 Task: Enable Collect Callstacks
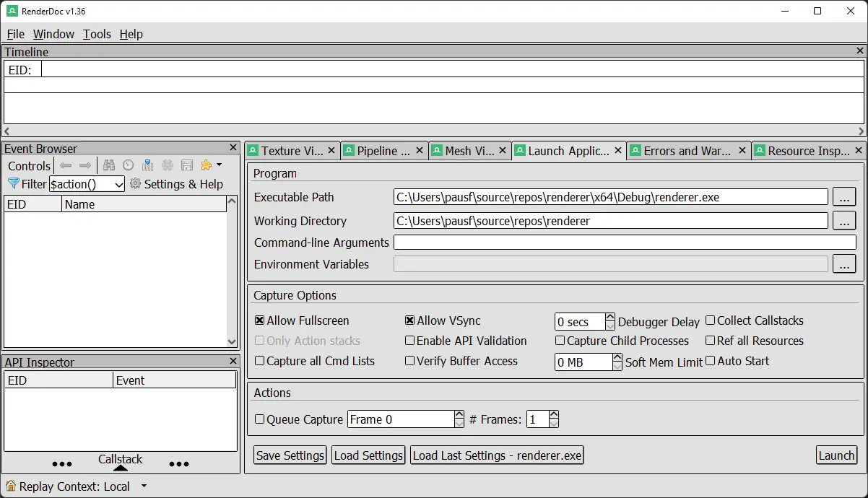point(710,320)
